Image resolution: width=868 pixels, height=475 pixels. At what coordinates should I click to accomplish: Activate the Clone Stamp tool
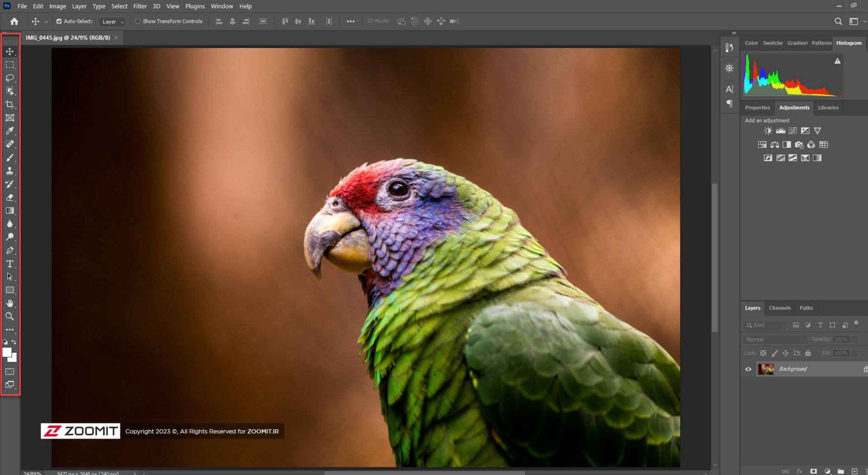[x=9, y=171]
